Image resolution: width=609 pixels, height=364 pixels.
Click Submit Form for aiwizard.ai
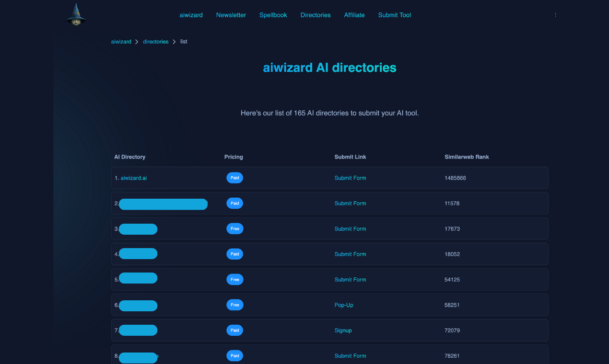(x=350, y=177)
